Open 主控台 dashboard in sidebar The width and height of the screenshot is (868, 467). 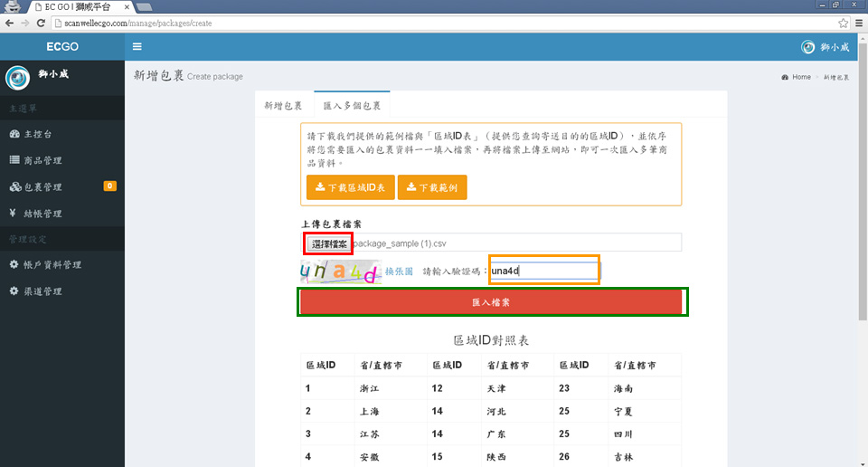click(x=36, y=134)
